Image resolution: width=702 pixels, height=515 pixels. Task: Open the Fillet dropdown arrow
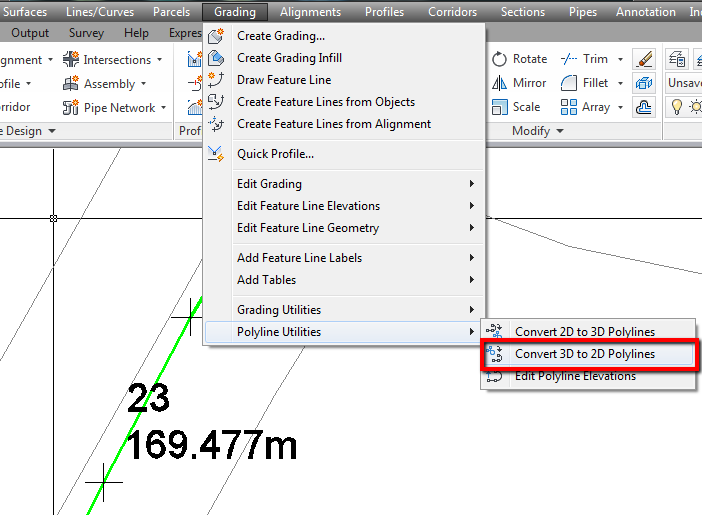[621, 83]
